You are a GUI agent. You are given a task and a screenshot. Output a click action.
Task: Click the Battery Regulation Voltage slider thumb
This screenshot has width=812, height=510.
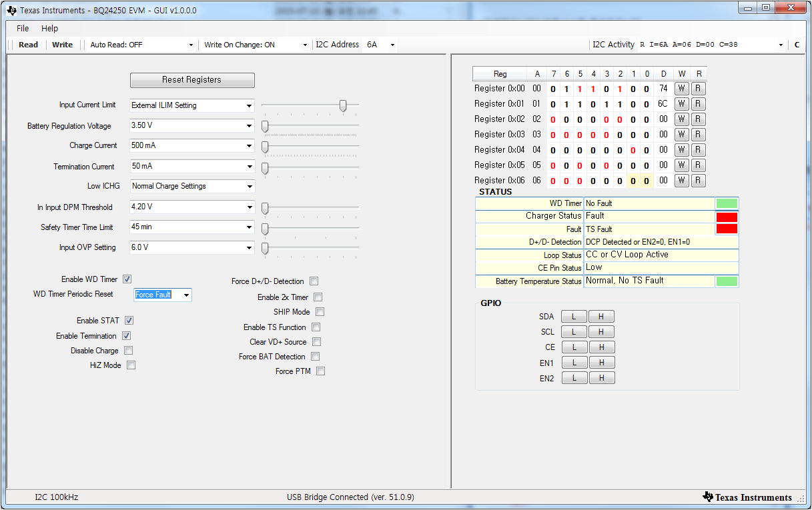pyautogui.click(x=265, y=127)
